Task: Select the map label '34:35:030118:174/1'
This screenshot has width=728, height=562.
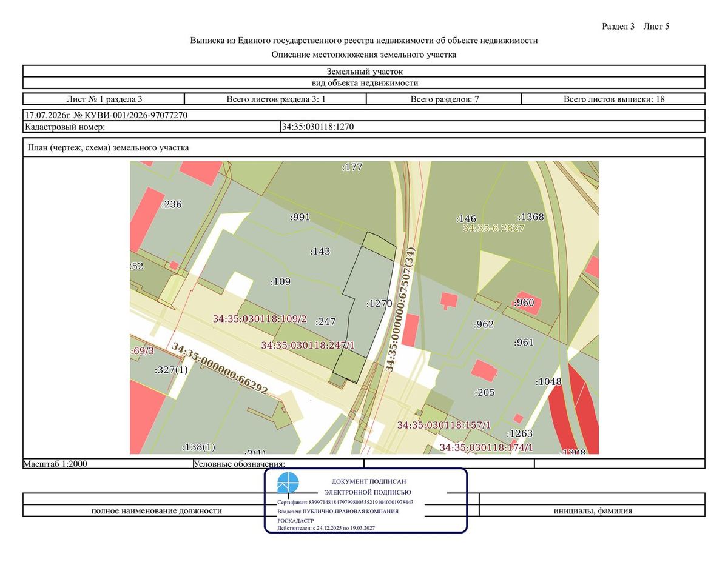Action: point(487,447)
